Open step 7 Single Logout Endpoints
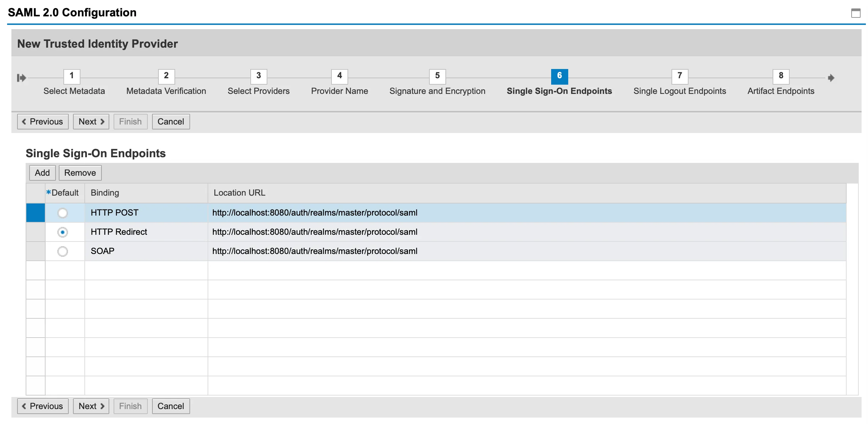 [679, 76]
